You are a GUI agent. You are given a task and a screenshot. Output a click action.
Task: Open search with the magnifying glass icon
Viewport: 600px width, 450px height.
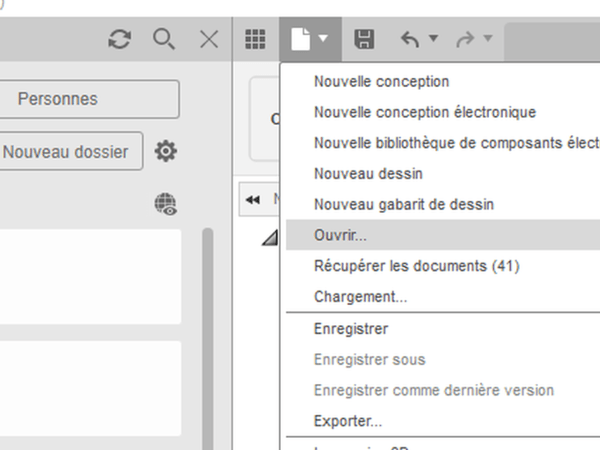164,40
